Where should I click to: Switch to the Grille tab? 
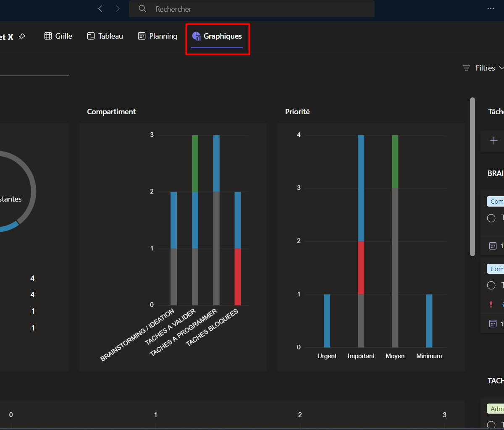point(58,36)
